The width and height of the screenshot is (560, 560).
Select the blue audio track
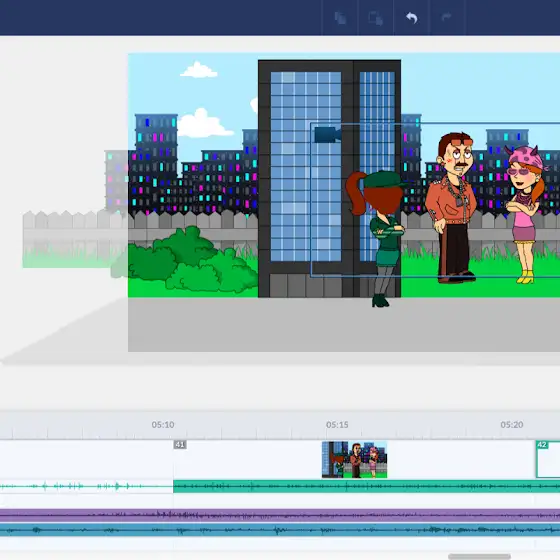coord(280,530)
